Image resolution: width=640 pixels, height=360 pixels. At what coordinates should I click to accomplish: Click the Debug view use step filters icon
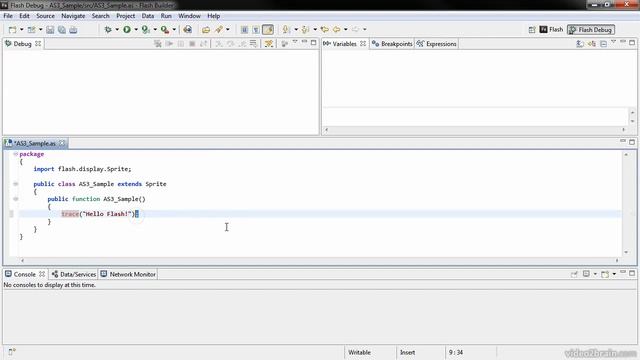tap(269, 44)
